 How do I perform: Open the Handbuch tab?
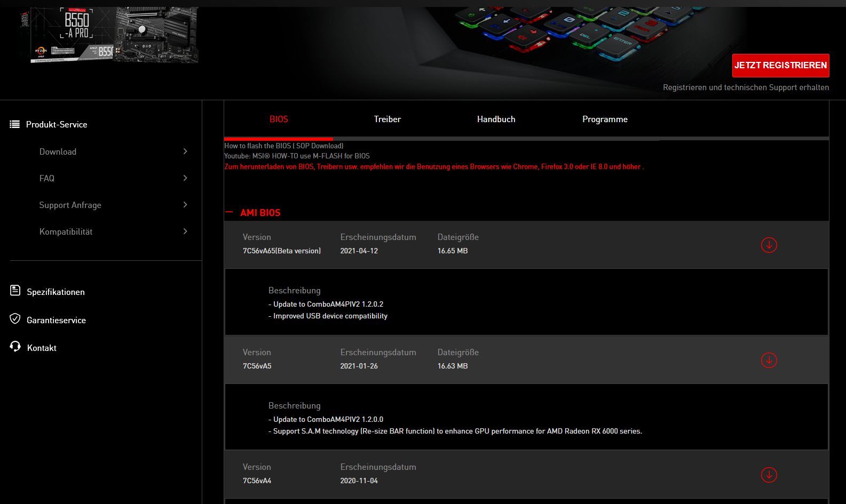tap(496, 119)
